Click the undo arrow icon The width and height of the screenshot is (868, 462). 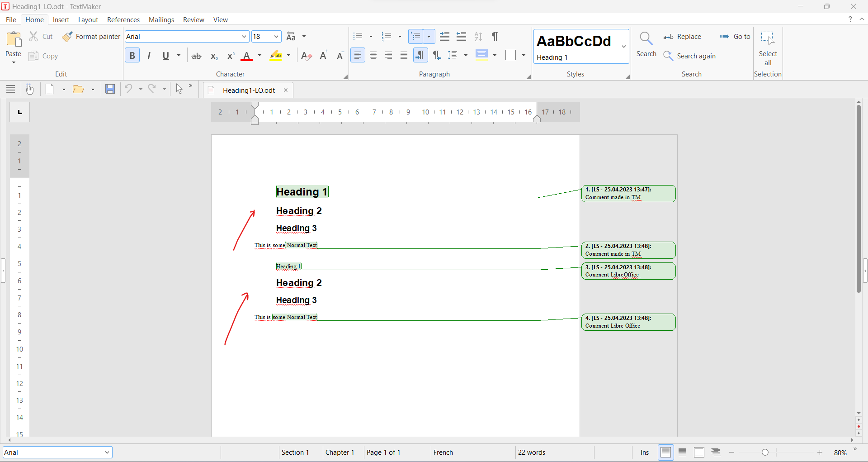129,89
